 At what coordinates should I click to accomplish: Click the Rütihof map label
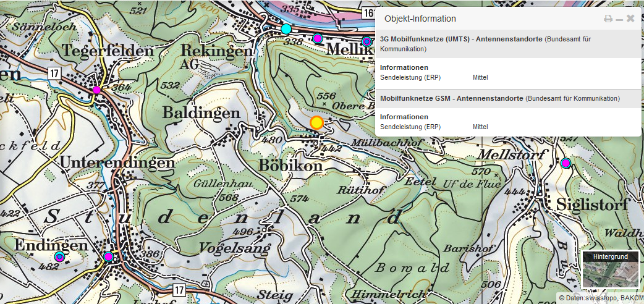[x=360, y=190]
